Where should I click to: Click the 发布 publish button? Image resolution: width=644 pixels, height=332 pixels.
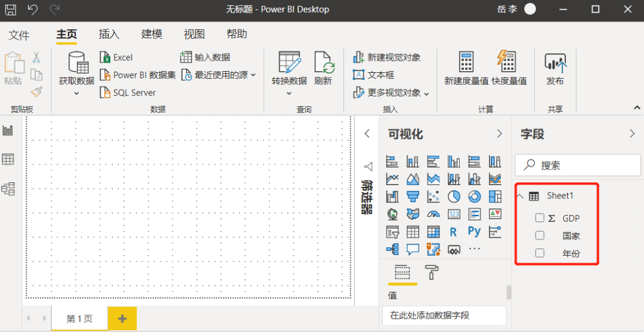(x=555, y=69)
